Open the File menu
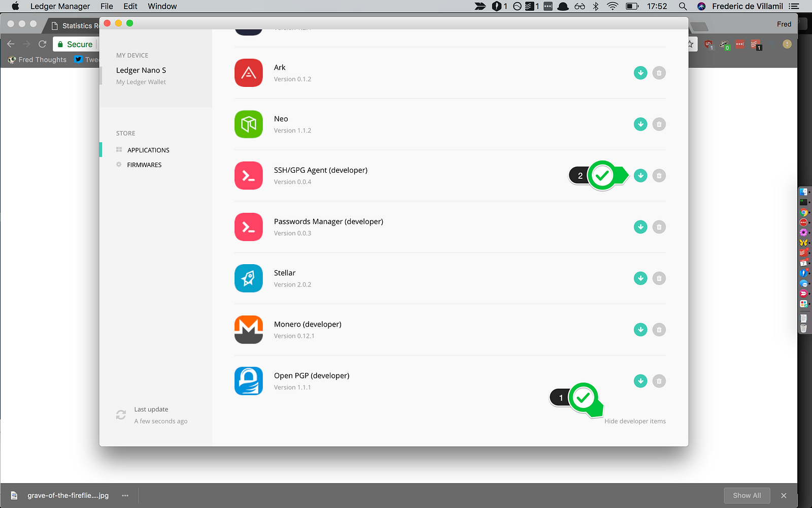812x508 pixels. [x=107, y=6]
